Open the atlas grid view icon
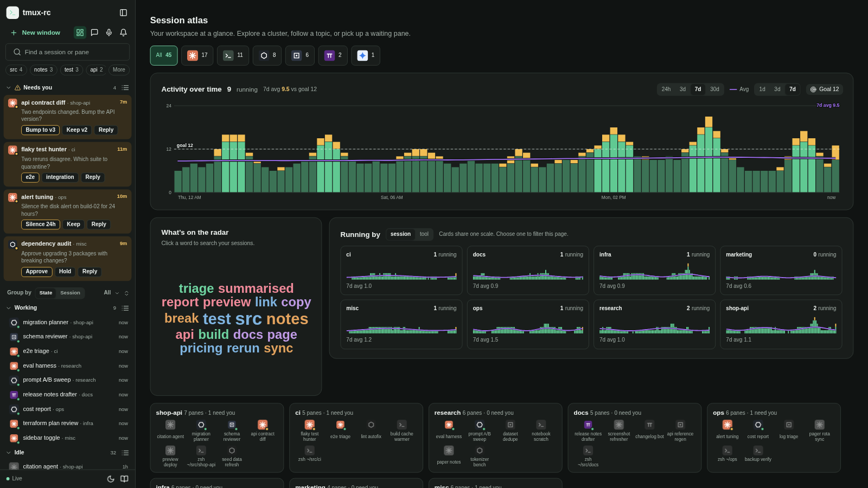This screenshot has width=868, height=488. click(x=80, y=33)
